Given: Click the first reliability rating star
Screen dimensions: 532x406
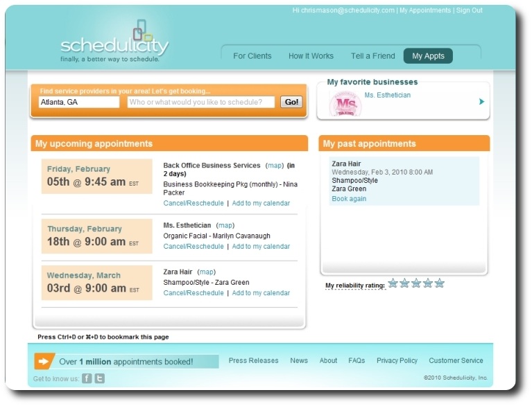Looking at the screenshot, I should tap(393, 283).
